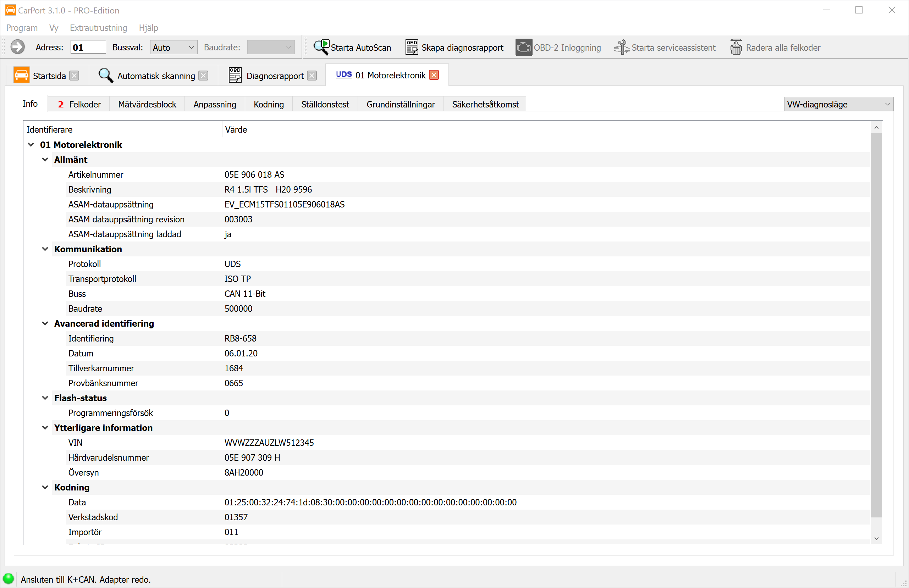Close the Diagnosrapport tab
The image size is (909, 588).
tap(312, 76)
